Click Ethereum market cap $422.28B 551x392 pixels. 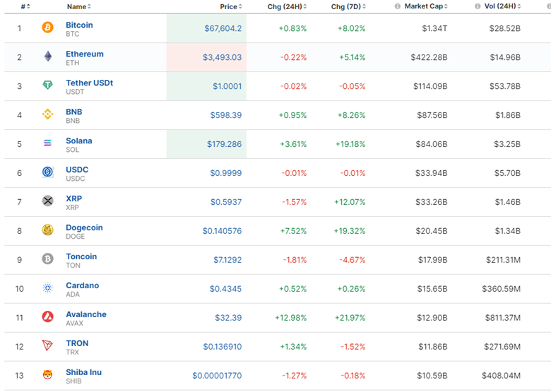coord(429,57)
